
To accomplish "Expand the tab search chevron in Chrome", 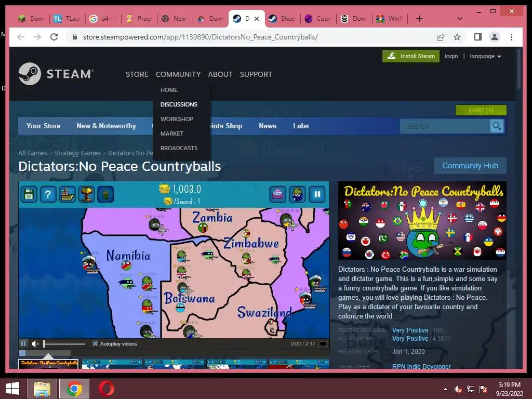I will [460, 19].
